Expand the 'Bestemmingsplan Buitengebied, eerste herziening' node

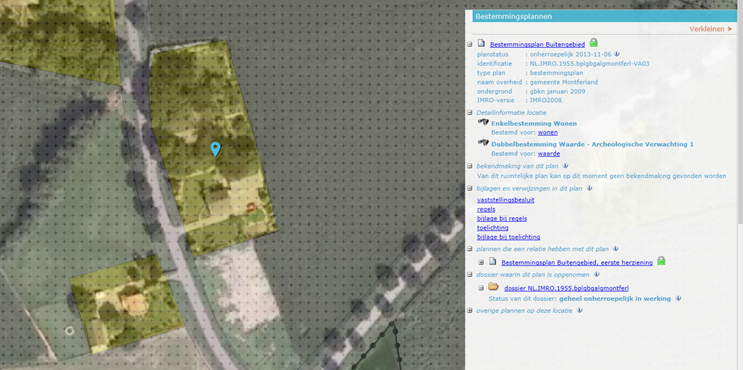coord(481,262)
